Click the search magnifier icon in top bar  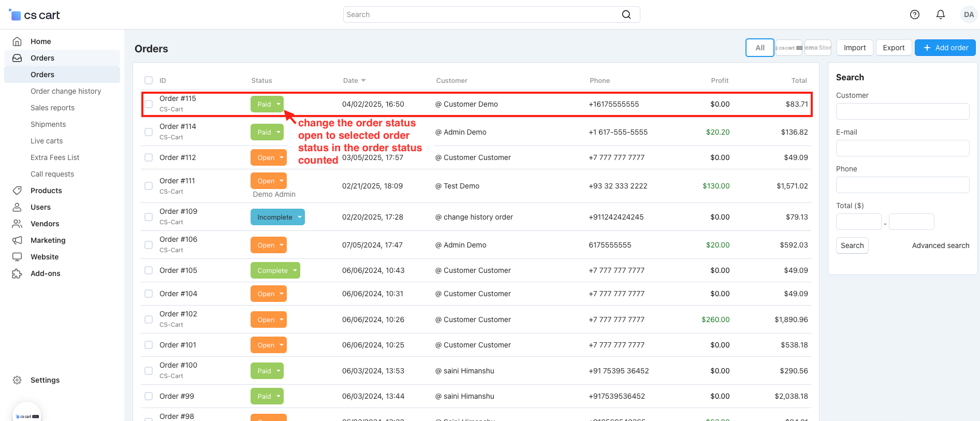tap(626, 14)
